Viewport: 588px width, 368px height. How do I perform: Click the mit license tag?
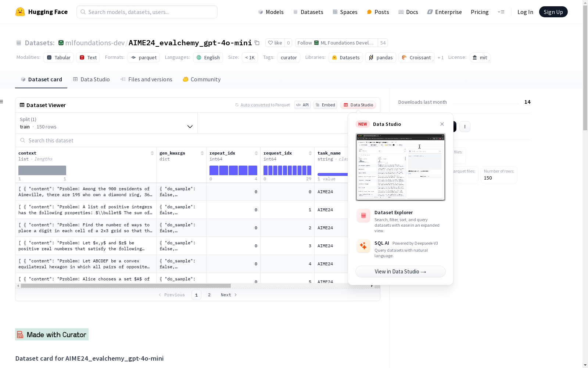(480, 57)
